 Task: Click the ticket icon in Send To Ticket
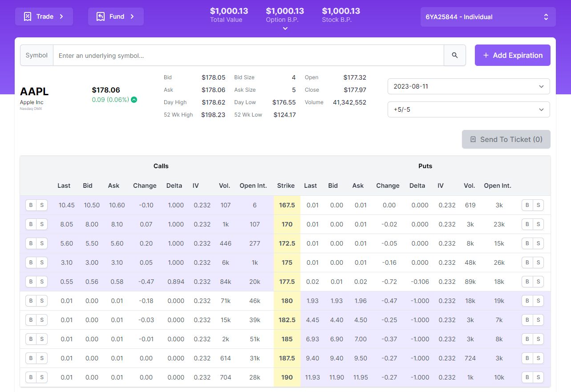(x=473, y=140)
